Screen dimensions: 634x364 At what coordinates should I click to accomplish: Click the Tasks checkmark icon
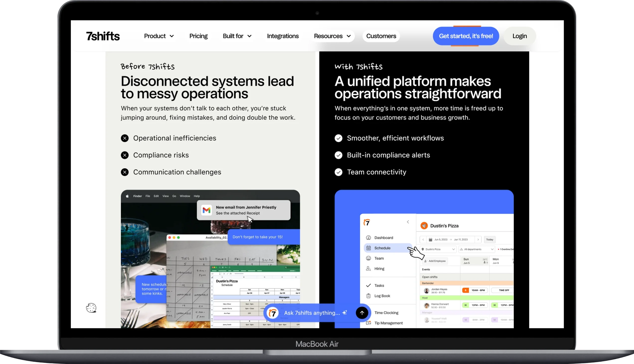coord(368,285)
